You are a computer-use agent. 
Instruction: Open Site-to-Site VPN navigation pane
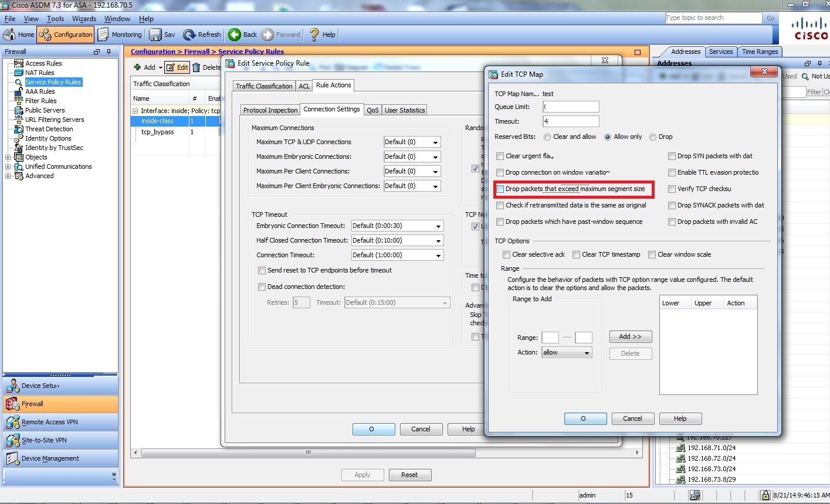click(x=60, y=440)
